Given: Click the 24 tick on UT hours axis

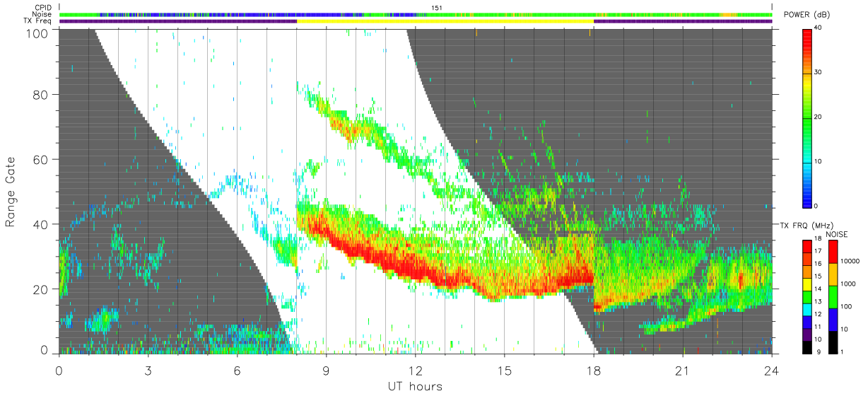Looking at the screenshot, I should pyautogui.click(x=771, y=370).
